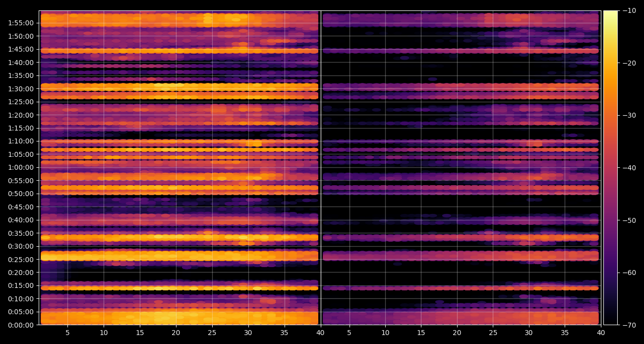Screen dimensions: 644x344
Task: Click the 1:55:00 y-axis tick label
Action: coord(22,23)
